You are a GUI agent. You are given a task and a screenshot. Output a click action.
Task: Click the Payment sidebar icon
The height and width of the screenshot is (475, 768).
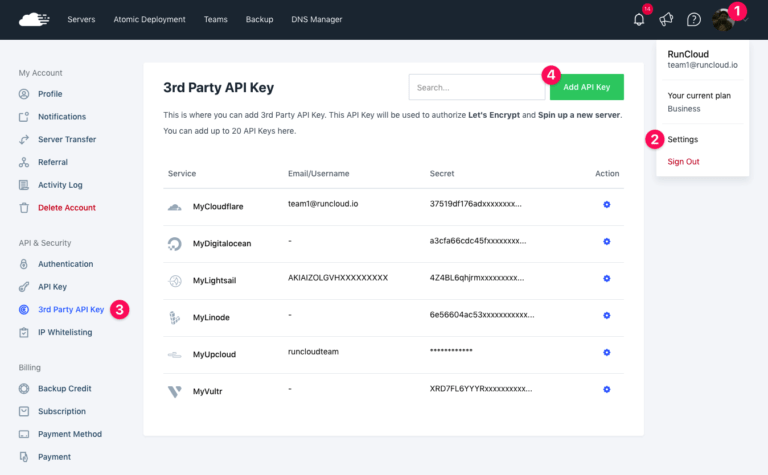(24, 457)
